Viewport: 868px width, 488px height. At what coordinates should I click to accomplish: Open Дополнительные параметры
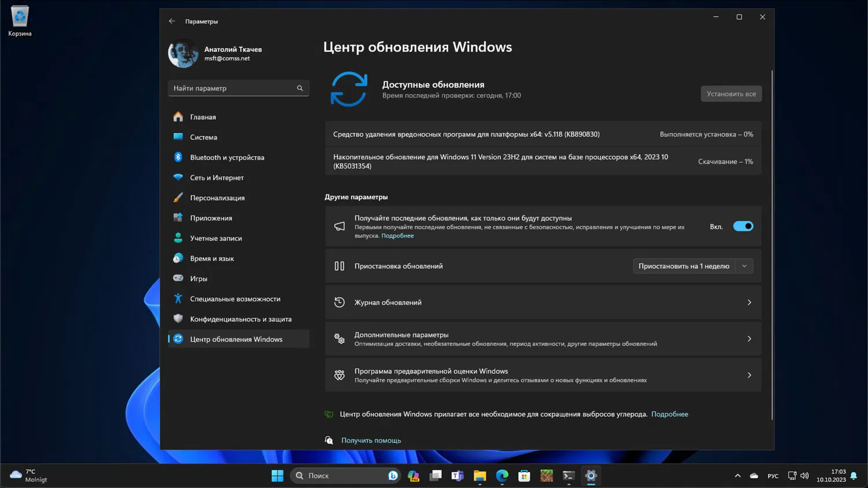coord(543,339)
